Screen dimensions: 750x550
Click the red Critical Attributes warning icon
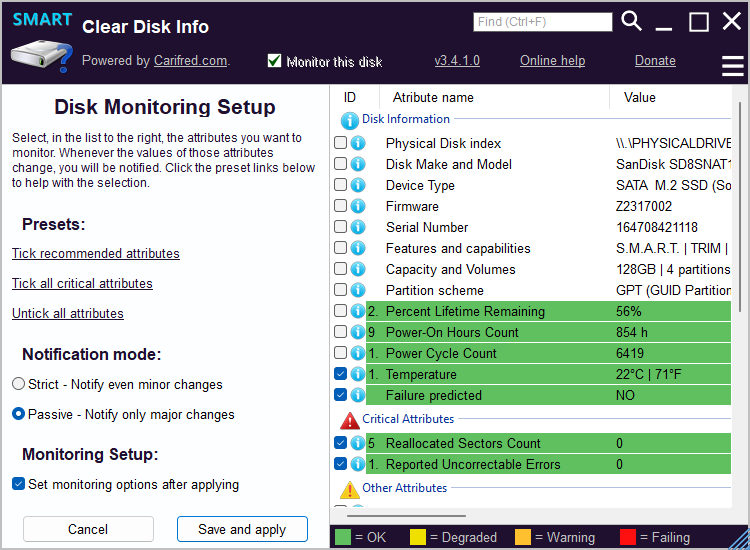coord(350,421)
